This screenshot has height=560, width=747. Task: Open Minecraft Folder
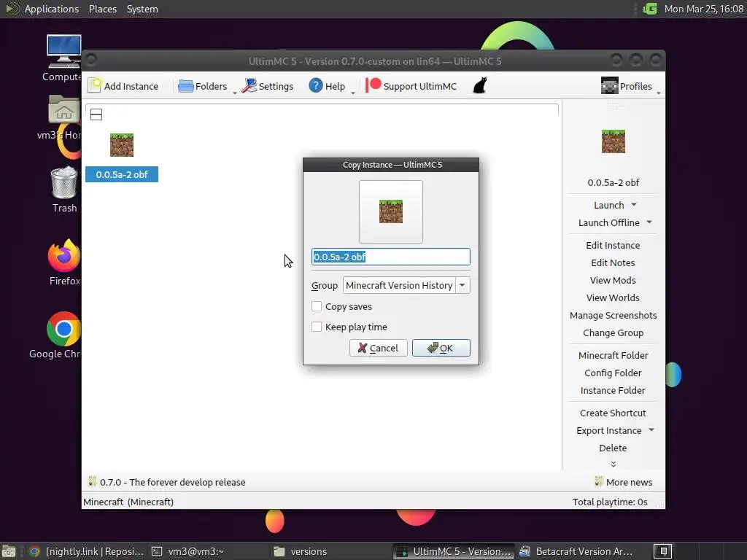click(x=613, y=356)
